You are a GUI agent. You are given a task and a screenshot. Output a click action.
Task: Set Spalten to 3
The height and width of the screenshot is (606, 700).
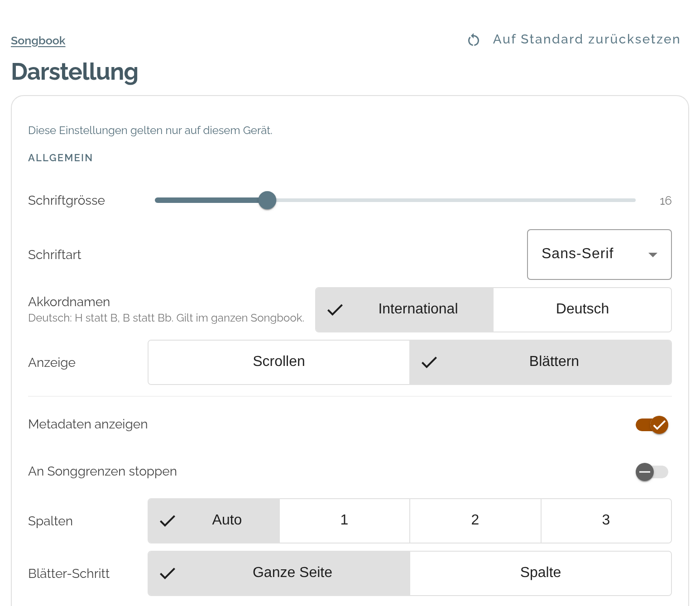point(606,521)
